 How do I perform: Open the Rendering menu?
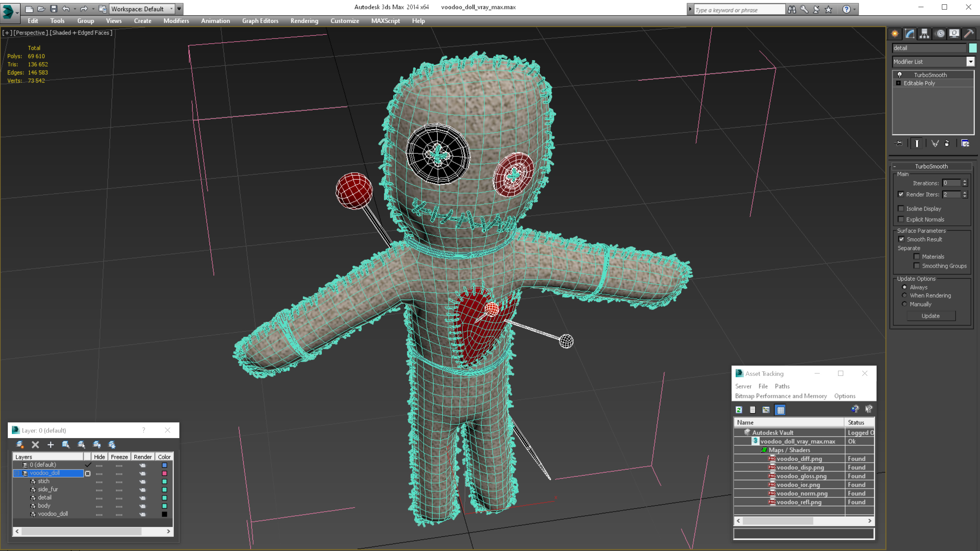coord(304,21)
